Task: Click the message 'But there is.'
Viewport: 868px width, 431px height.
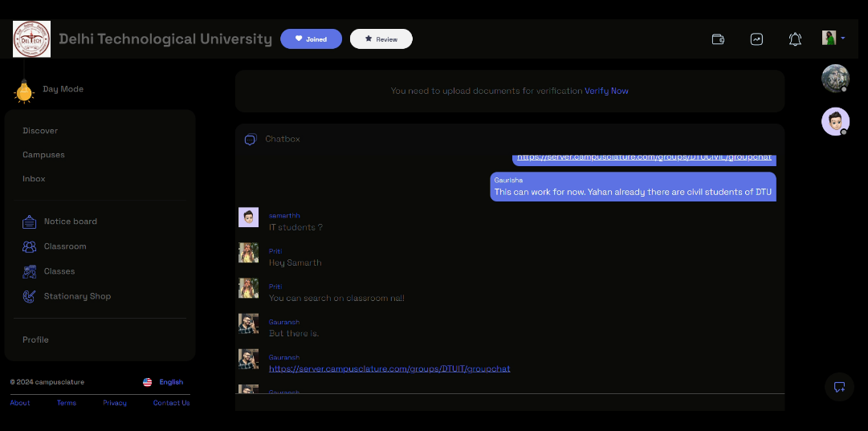Action: click(x=294, y=334)
